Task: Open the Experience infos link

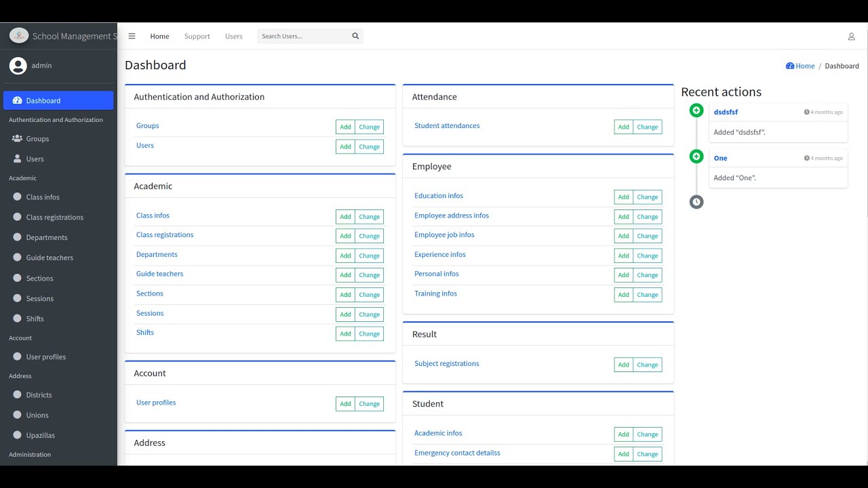Action: pos(440,254)
